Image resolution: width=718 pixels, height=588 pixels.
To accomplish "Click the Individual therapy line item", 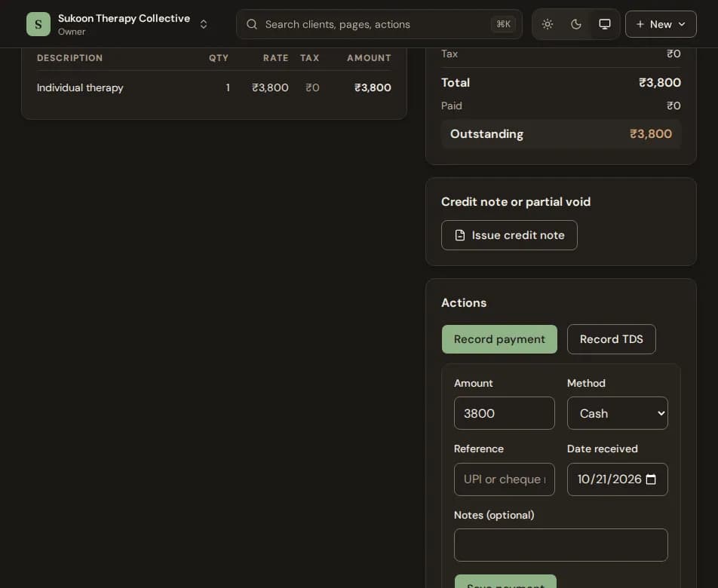I will (80, 87).
